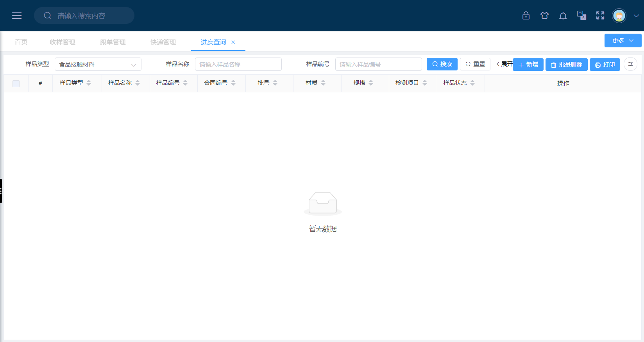644x342 pixels.
Task: Click the black side drawer handle
Action: coord(1,191)
